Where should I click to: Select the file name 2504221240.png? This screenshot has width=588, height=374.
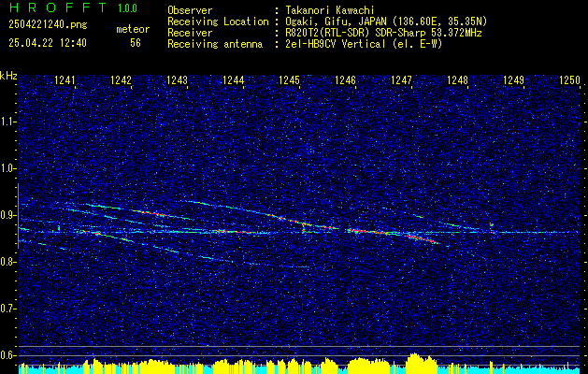tap(48, 24)
